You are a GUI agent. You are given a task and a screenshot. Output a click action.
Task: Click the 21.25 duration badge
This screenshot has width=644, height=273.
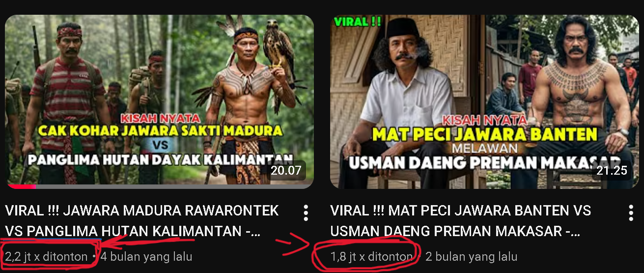(612, 170)
